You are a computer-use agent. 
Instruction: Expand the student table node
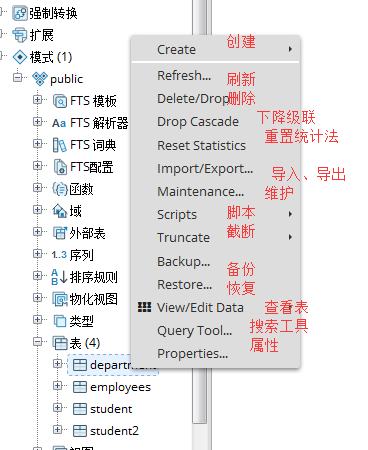coord(57,408)
